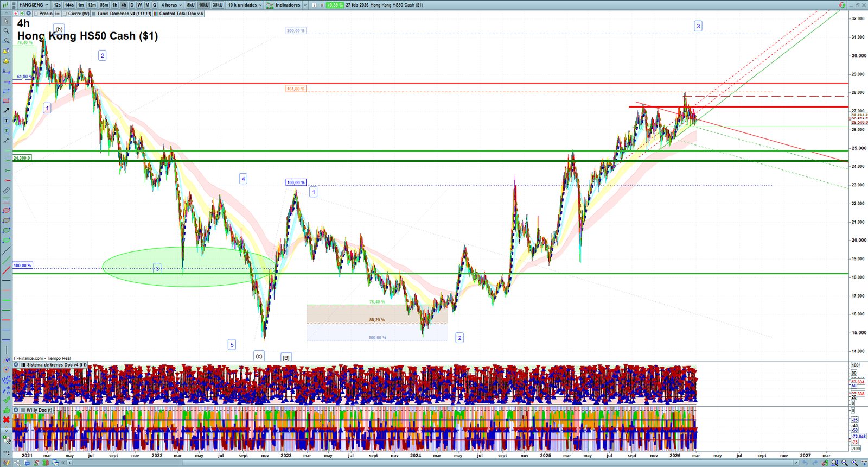Select the 5kU units button
The width and height of the screenshot is (868, 467).
click(x=190, y=5)
